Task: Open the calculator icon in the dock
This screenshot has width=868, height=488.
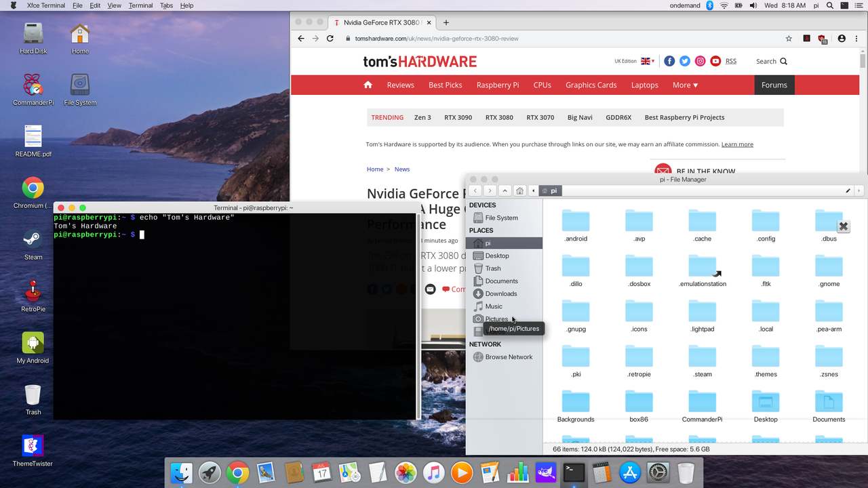Action: [x=601, y=472]
